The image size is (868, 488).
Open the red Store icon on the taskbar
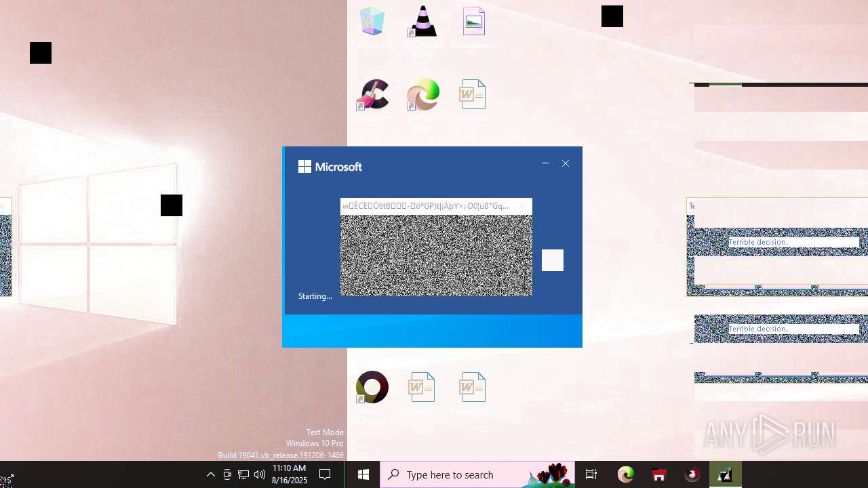tap(659, 474)
